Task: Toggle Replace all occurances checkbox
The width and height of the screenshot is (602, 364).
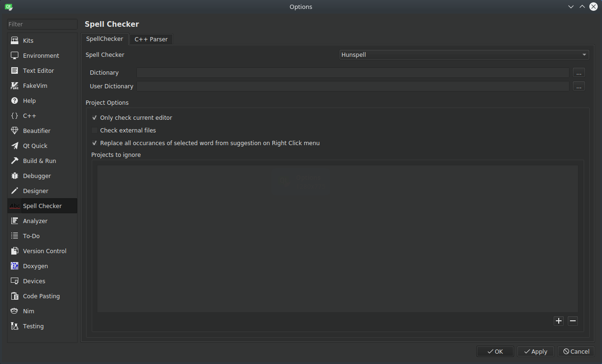Action: (x=95, y=143)
